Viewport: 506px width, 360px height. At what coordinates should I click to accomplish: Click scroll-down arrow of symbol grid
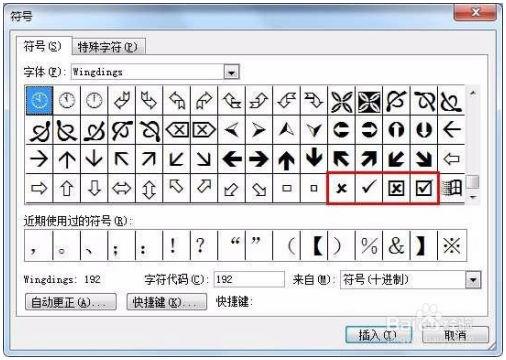[473, 197]
